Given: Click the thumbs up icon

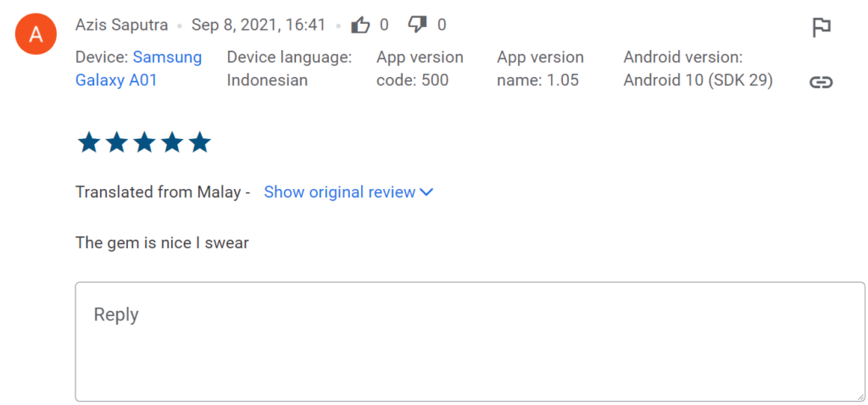Looking at the screenshot, I should coord(360,25).
